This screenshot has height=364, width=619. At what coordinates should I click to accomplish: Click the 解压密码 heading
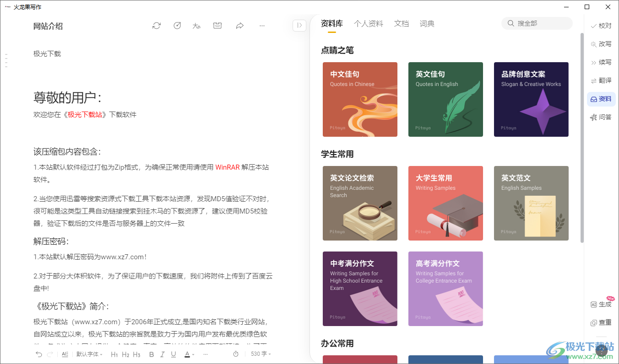[x=51, y=241]
